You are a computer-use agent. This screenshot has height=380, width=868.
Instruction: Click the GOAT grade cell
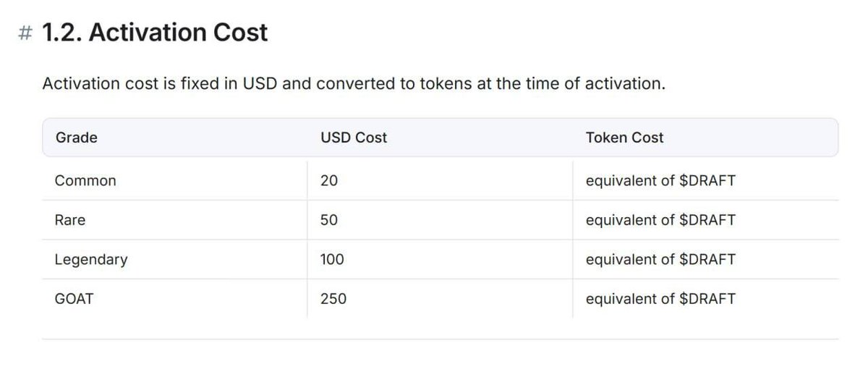(74, 298)
